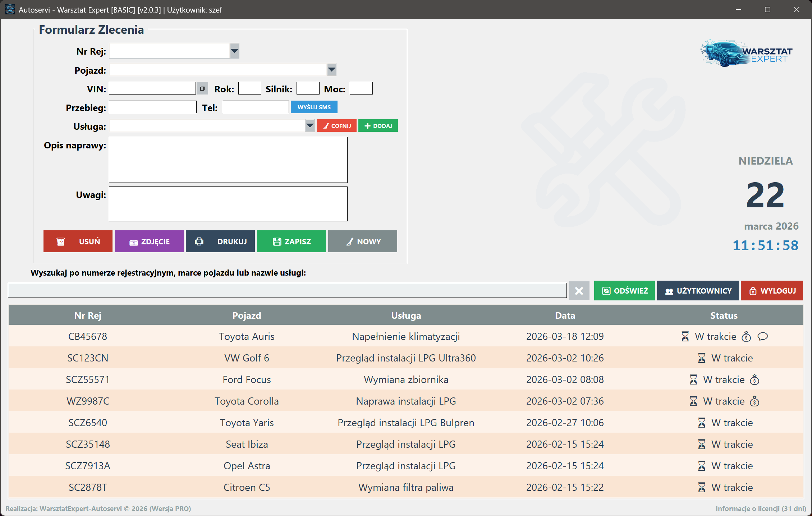Viewport: 812px width, 516px height.
Task: Click into the registration search field
Action: (287, 291)
